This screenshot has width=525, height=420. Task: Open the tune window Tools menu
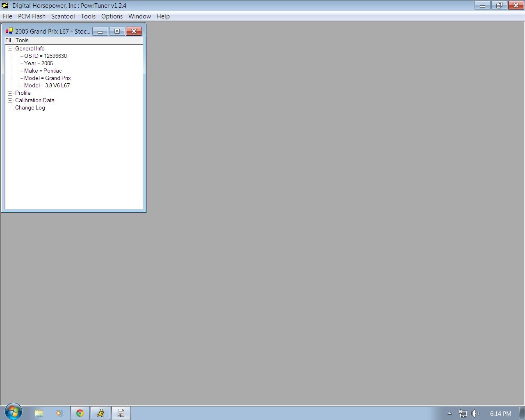pyautogui.click(x=22, y=40)
